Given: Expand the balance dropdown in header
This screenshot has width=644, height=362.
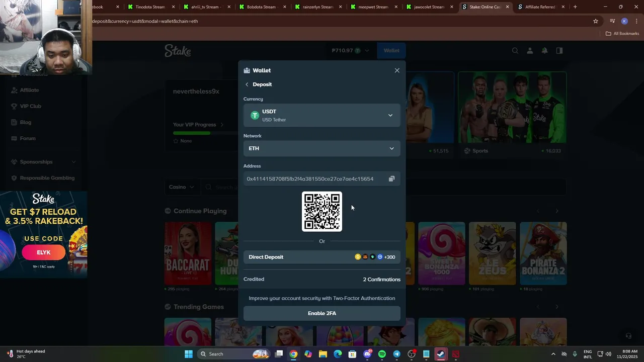Looking at the screenshot, I should pos(367,50).
